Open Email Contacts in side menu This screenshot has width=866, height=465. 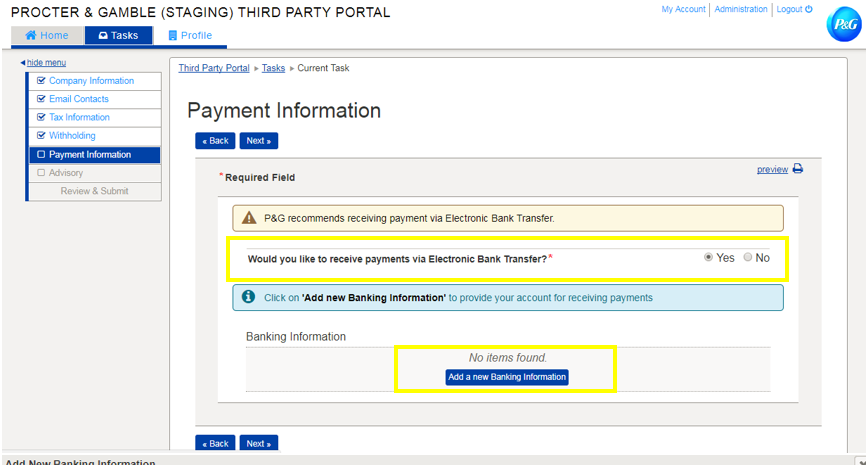[95, 99]
